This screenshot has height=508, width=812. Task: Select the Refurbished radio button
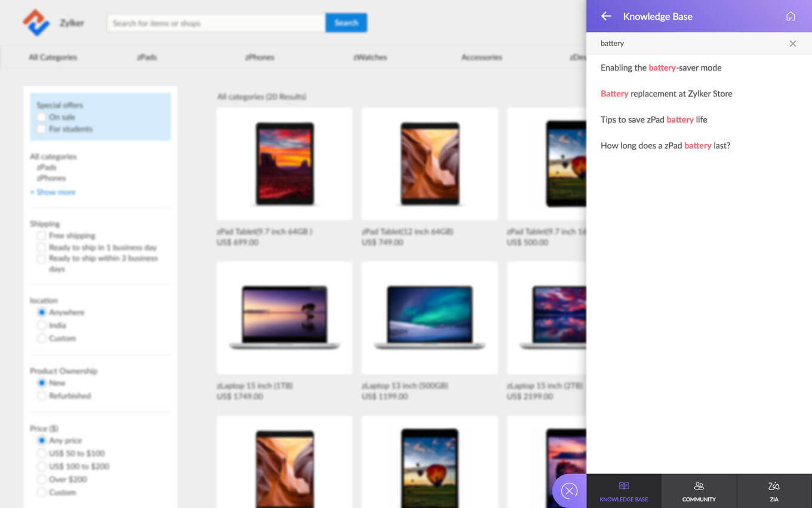pyautogui.click(x=42, y=396)
